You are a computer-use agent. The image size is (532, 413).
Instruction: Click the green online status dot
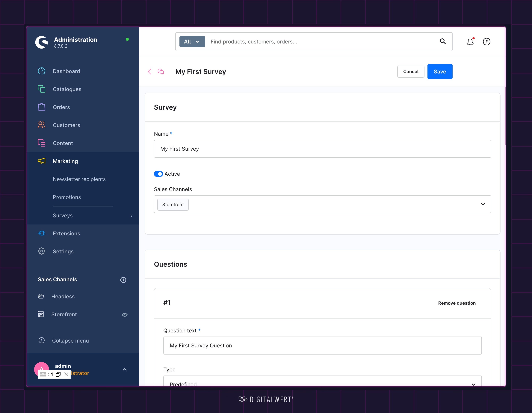pos(127,40)
